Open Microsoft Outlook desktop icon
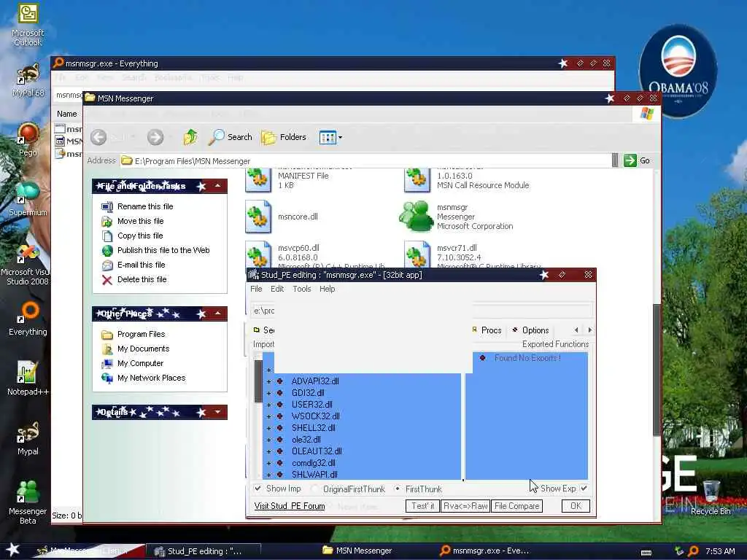The height and width of the screenshot is (560, 747). pos(28,24)
